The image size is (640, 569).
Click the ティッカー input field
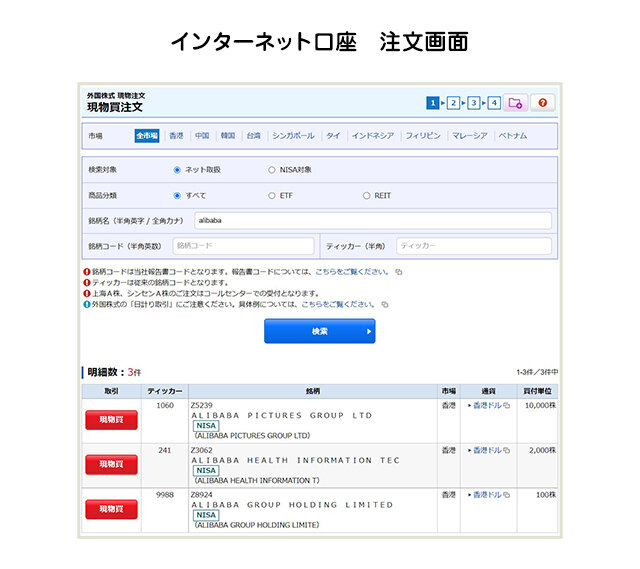(x=473, y=246)
